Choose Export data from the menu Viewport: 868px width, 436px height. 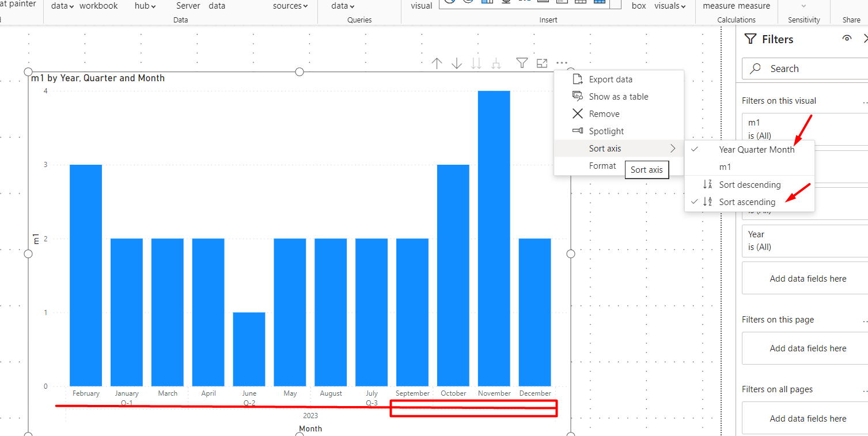[x=619, y=79]
